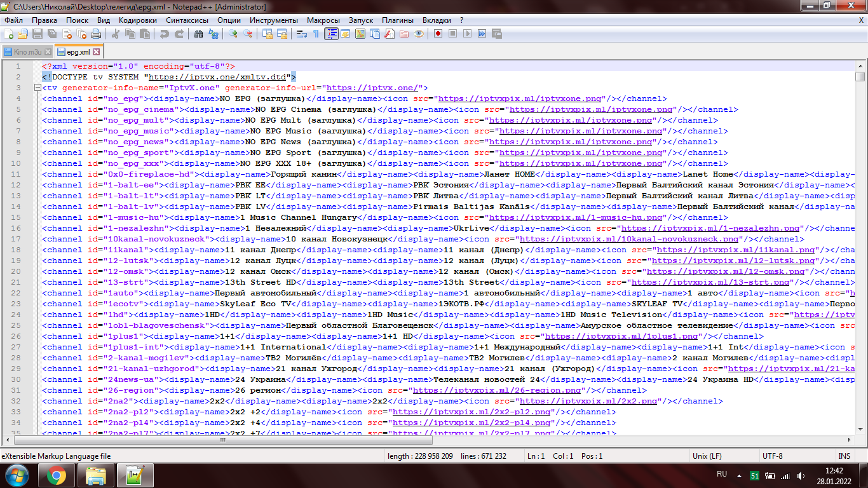868x488 pixels.
Task: Click the 1plus1.png URL on line 26
Action: tap(621, 336)
